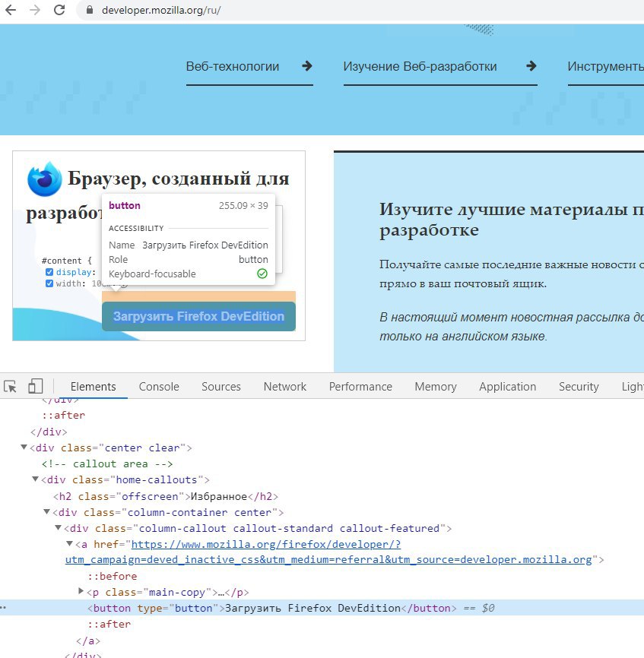644x658 pixels.
Task: Open the Инструменты navigation link
Action: click(605, 66)
